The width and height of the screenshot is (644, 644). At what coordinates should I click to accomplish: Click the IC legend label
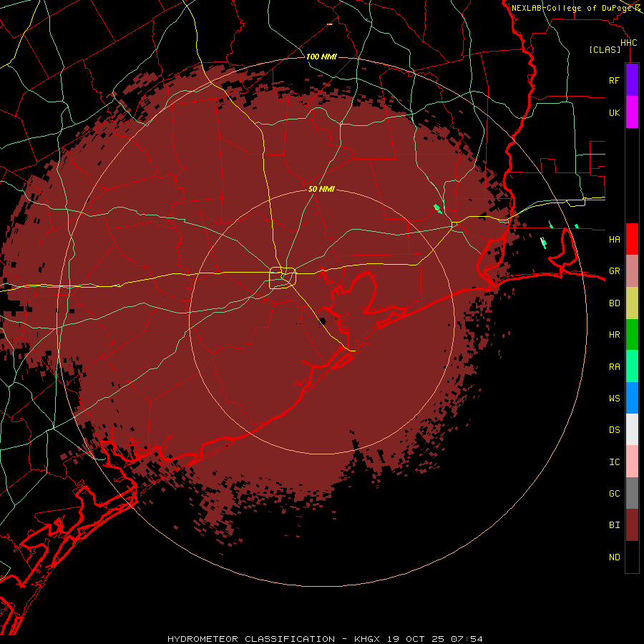614,462
